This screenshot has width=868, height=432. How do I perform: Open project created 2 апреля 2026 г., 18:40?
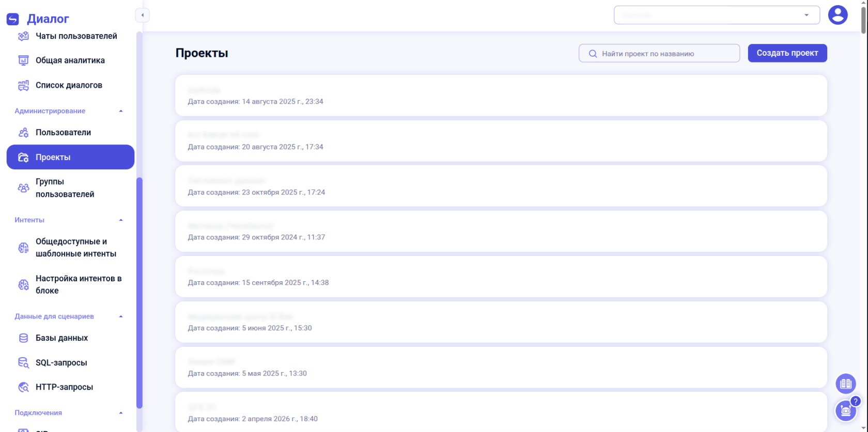pos(501,412)
